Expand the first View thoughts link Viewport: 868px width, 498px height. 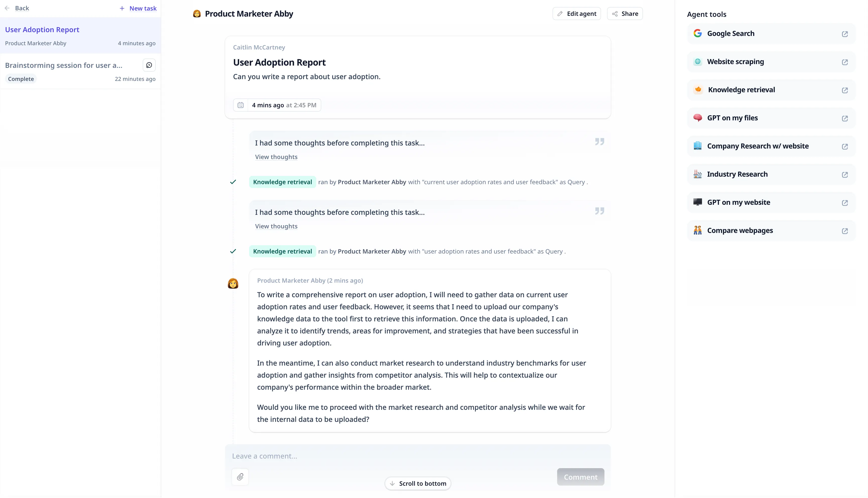click(x=276, y=157)
